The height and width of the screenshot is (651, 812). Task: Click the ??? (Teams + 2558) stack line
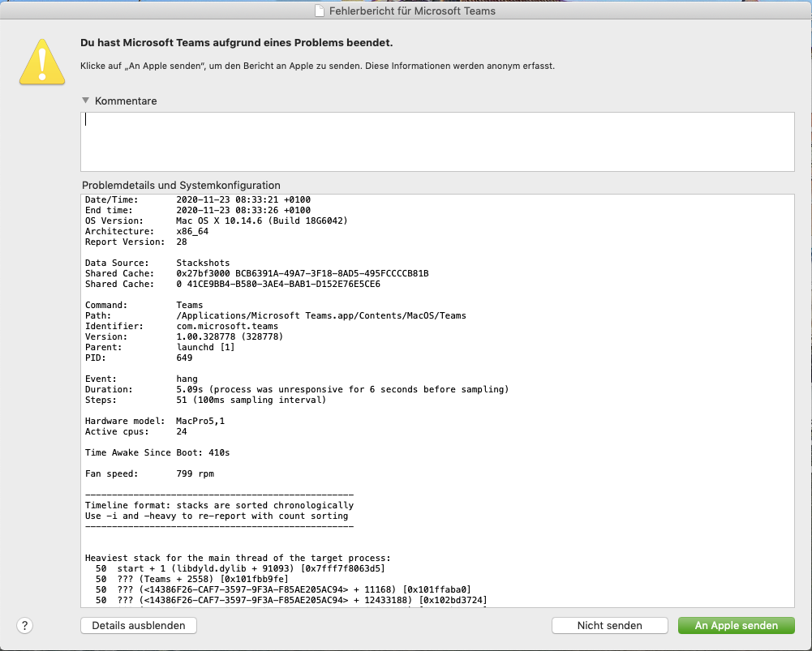[x=191, y=579]
